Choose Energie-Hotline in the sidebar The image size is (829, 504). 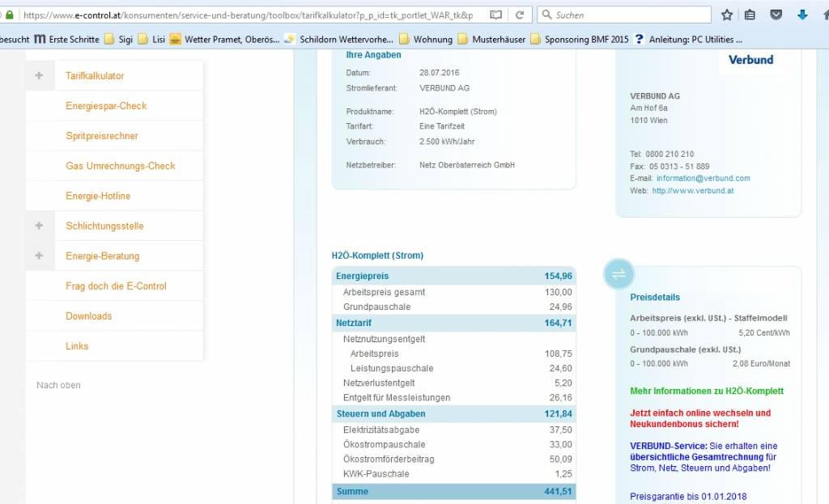point(98,196)
